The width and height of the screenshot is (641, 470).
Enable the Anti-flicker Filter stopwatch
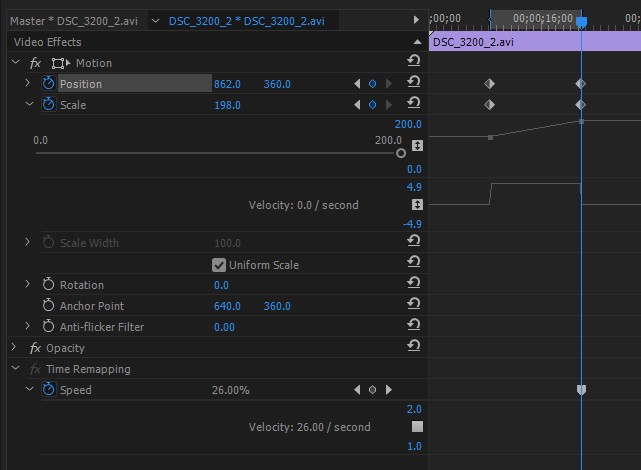coord(48,326)
